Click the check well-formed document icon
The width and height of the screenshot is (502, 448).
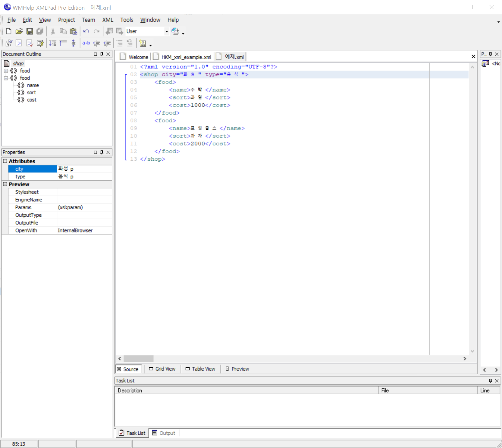(x=9, y=43)
